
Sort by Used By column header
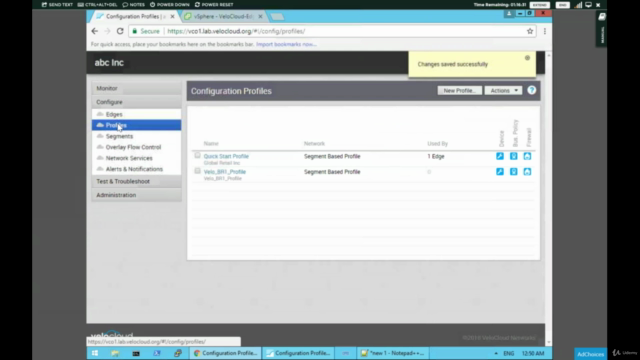(438, 144)
